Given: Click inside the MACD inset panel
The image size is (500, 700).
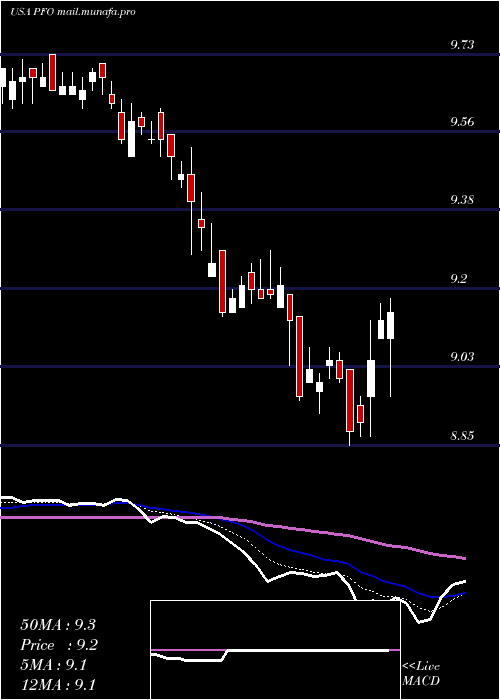Looking at the screenshot, I should pos(275,650).
